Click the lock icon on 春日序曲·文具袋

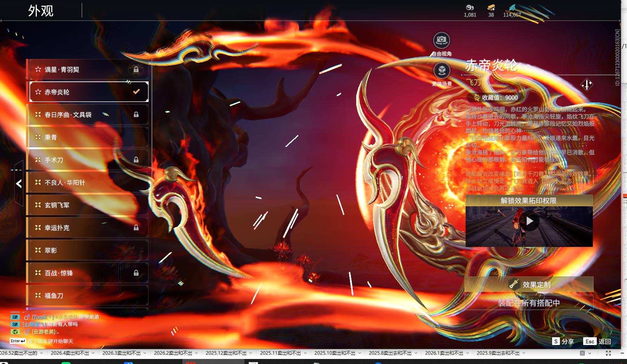click(x=136, y=115)
